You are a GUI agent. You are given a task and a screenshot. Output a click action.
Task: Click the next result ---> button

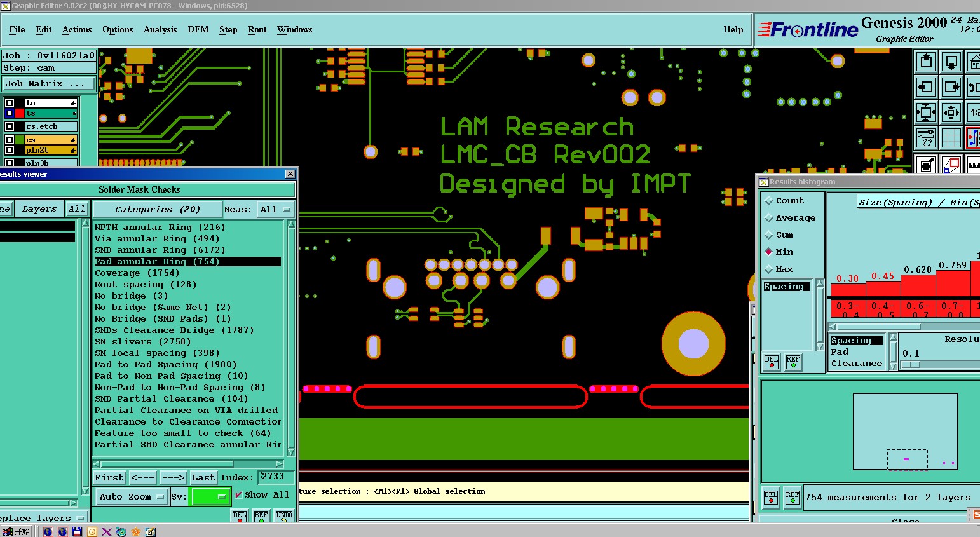[x=173, y=477]
